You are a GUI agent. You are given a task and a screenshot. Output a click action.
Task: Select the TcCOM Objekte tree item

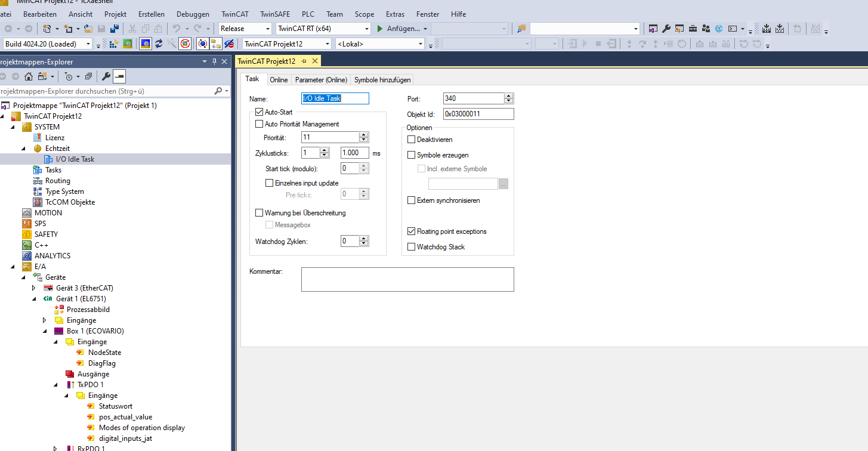(x=70, y=202)
